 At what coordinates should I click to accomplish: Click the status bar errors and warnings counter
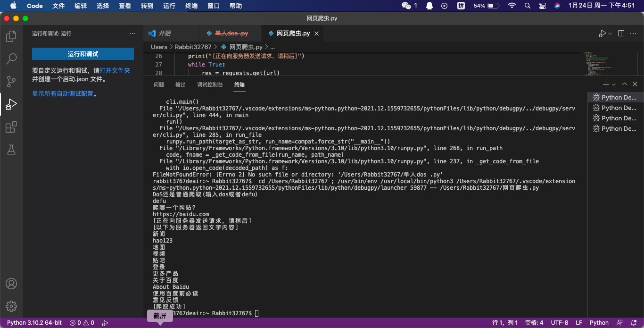coord(82,323)
